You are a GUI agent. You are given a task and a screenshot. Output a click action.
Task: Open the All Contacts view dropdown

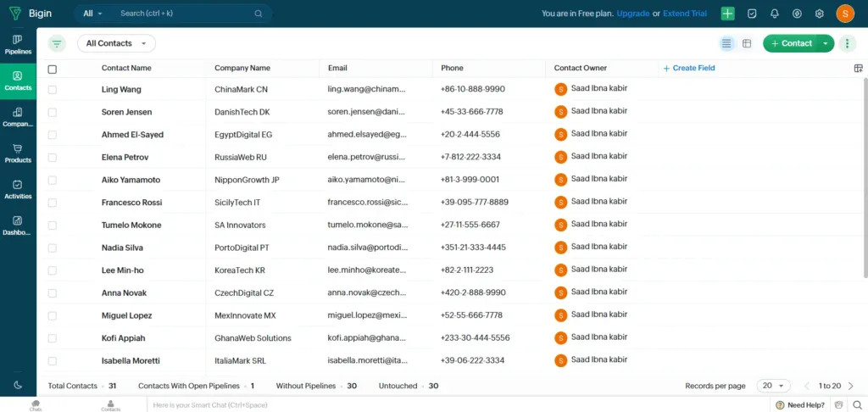point(116,43)
